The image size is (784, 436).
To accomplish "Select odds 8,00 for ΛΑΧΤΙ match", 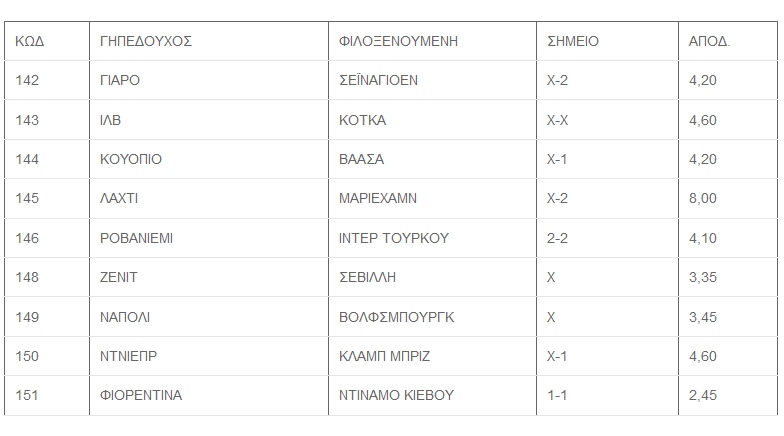I will click(703, 198).
